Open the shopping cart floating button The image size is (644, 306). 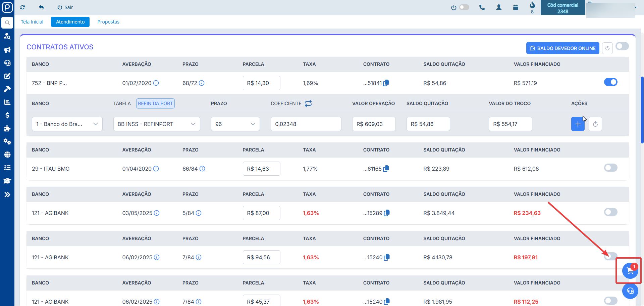(630, 271)
